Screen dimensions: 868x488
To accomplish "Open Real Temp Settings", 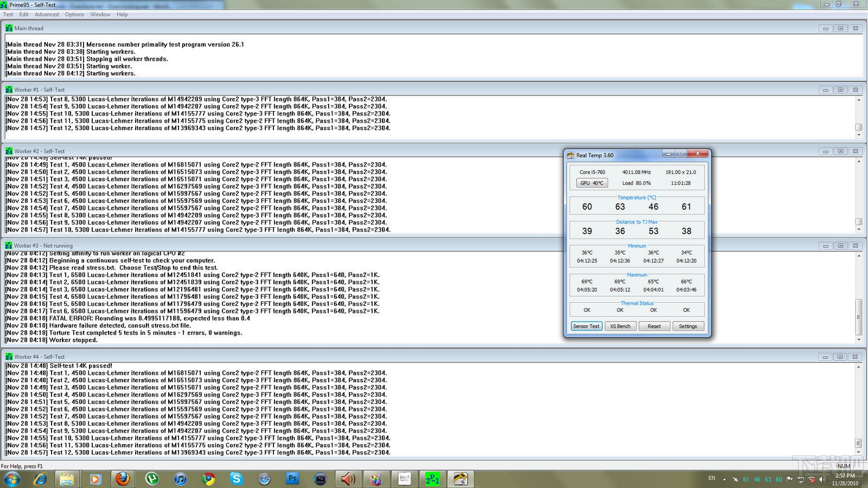I will tap(688, 326).
